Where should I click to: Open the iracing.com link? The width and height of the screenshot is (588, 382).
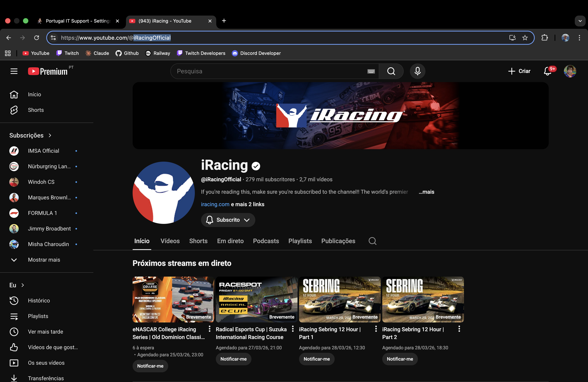tap(215, 204)
